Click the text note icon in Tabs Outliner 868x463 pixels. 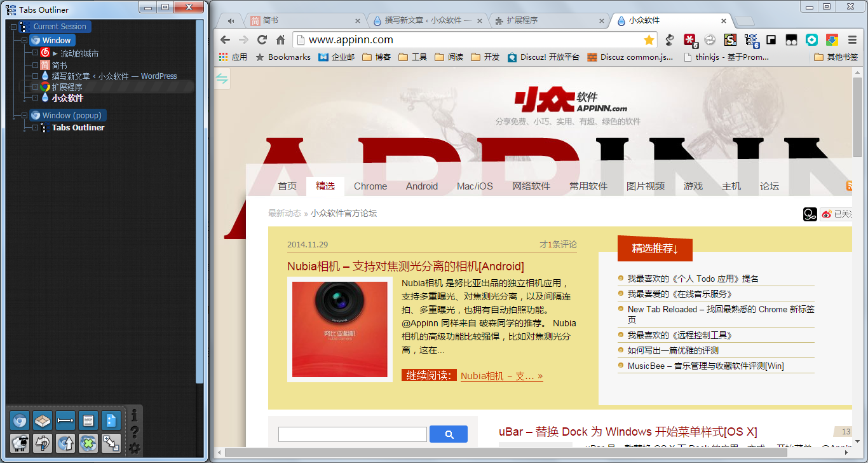(x=88, y=420)
